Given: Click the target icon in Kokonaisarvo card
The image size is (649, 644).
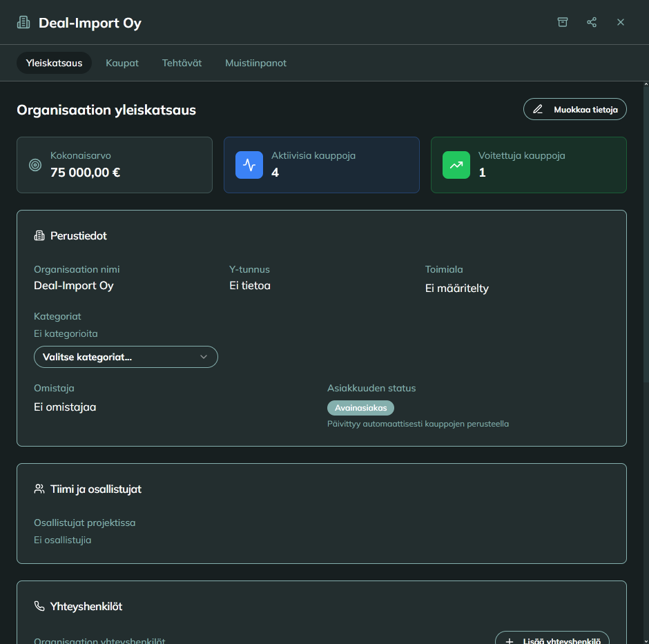Looking at the screenshot, I should tap(35, 165).
